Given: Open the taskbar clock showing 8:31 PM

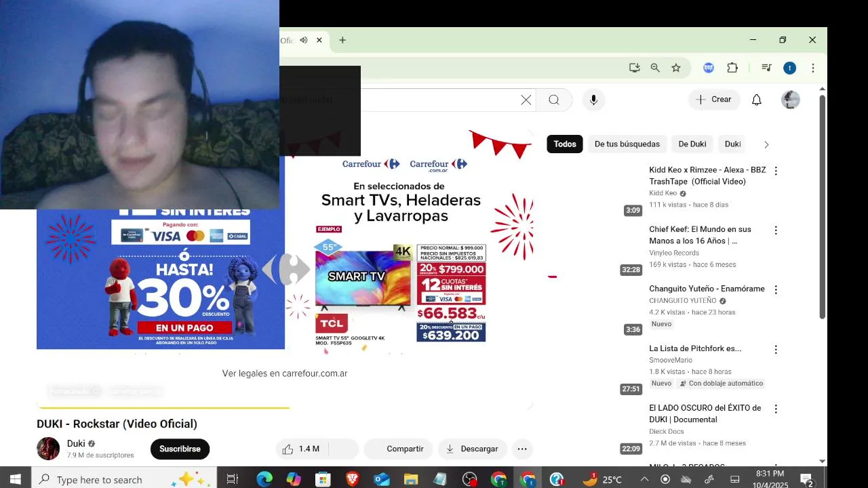Looking at the screenshot, I should point(770,479).
